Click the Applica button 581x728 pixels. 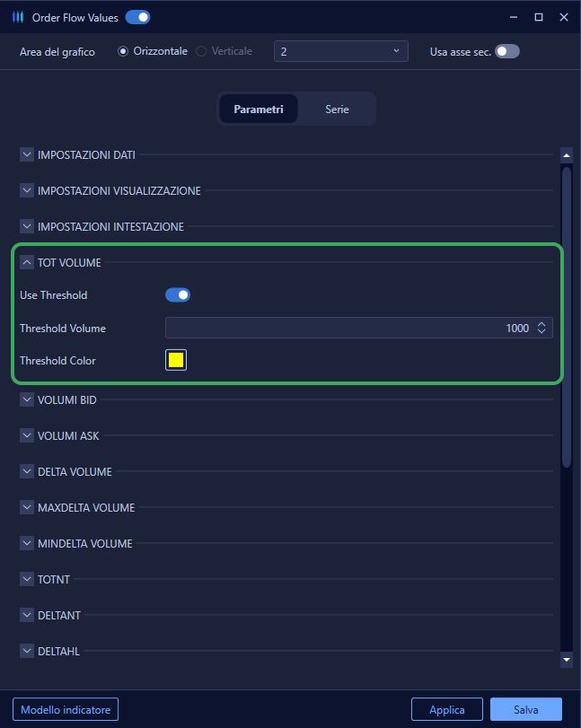[x=447, y=709]
